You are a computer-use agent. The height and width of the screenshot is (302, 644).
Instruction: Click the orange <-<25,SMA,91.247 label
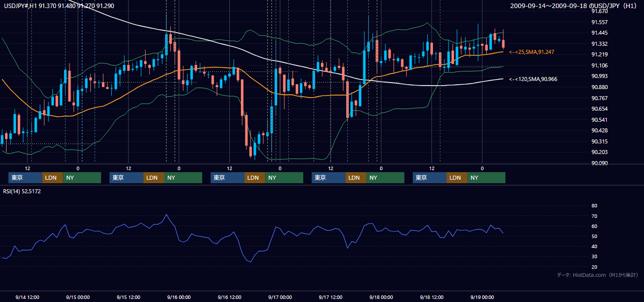click(x=531, y=52)
